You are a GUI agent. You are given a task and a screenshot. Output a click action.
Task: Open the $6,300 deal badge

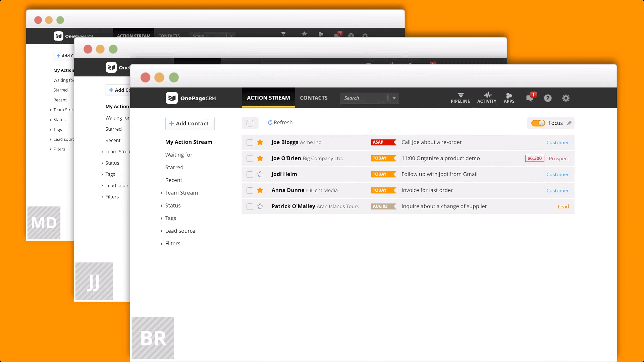click(x=535, y=159)
